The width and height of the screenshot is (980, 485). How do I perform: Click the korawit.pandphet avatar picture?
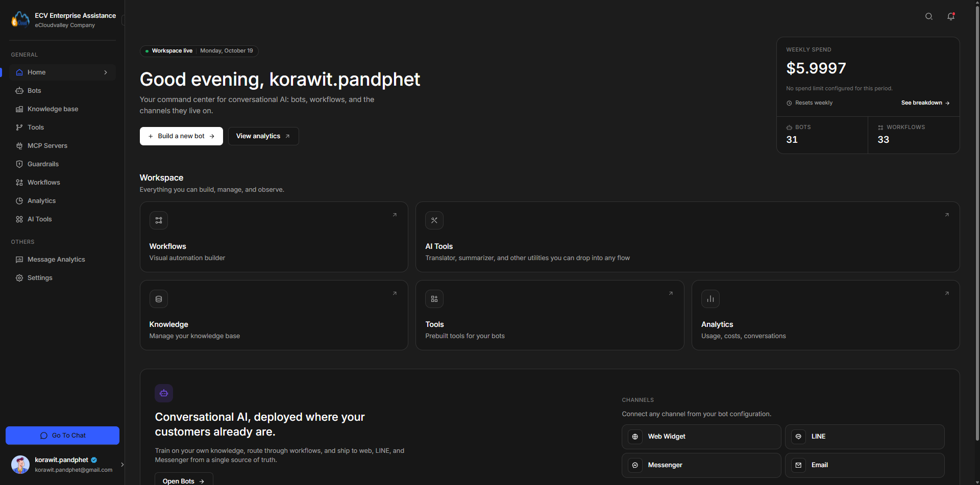20,465
